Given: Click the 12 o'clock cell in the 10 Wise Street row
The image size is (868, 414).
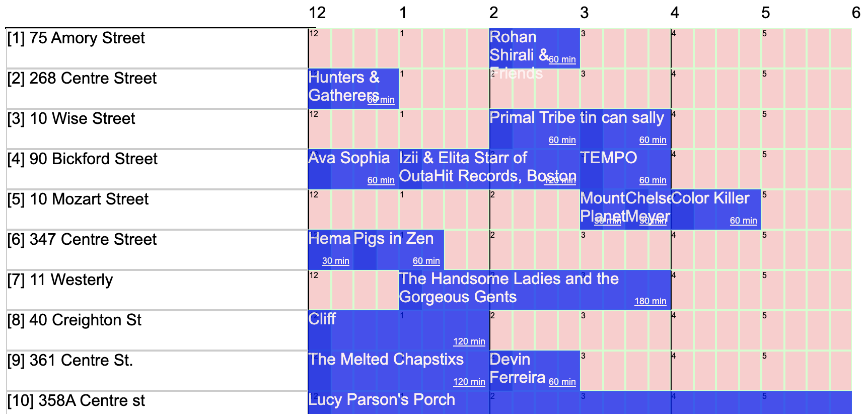Looking at the screenshot, I should tap(320, 129).
